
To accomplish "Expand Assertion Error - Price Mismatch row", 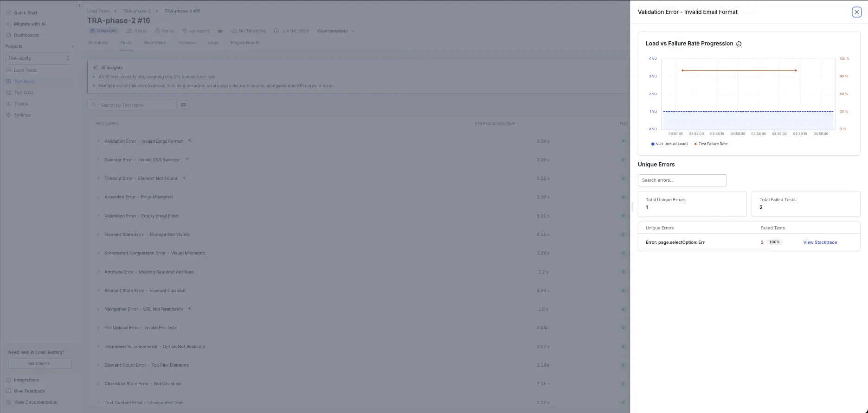I will point(98,197).
